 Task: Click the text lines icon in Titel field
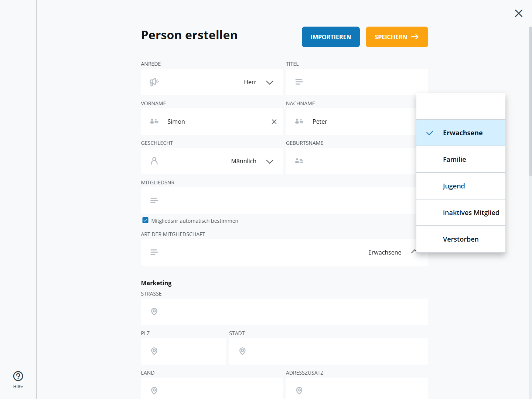point(299,82)
